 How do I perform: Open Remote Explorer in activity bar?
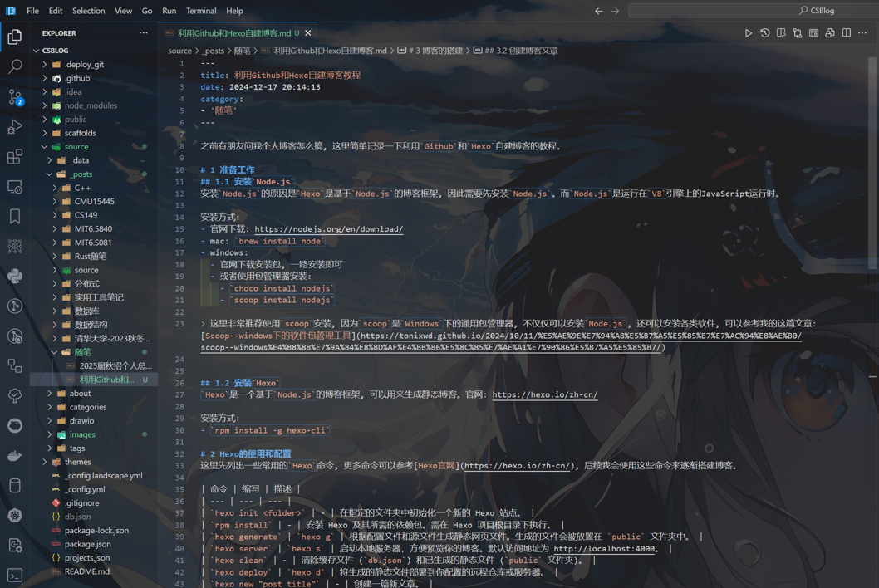pos(15,187)
